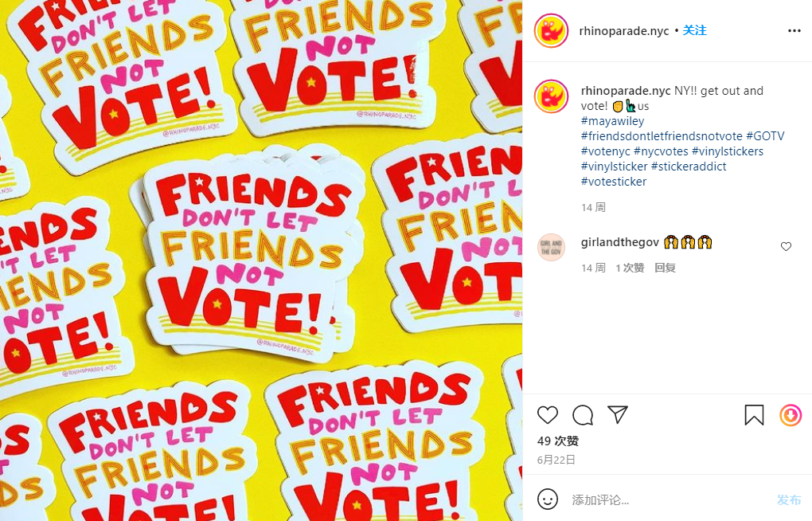Viewport: 812px width, 521px height.
Task: Like the post with the heart icon
Action: (548, 415)
